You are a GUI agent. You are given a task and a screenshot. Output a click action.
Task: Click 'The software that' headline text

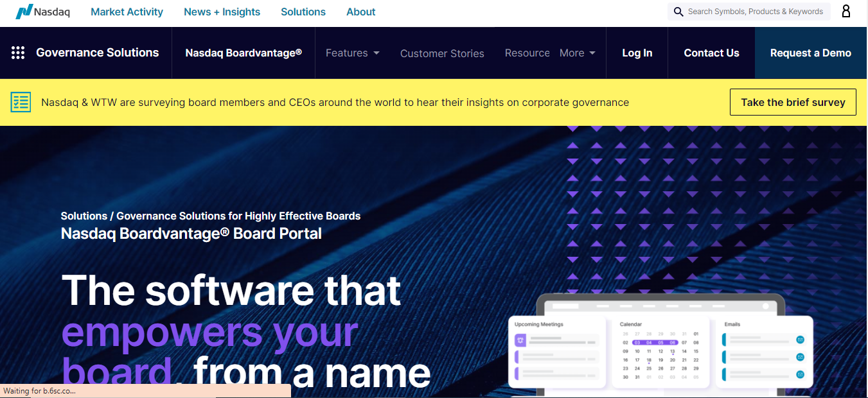tap(231, 290)
